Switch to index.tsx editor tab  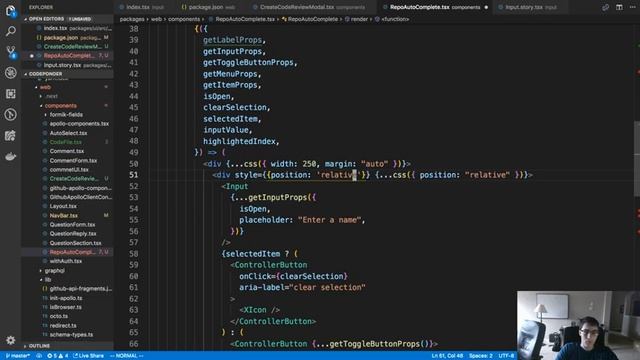[x=145, y=7]
